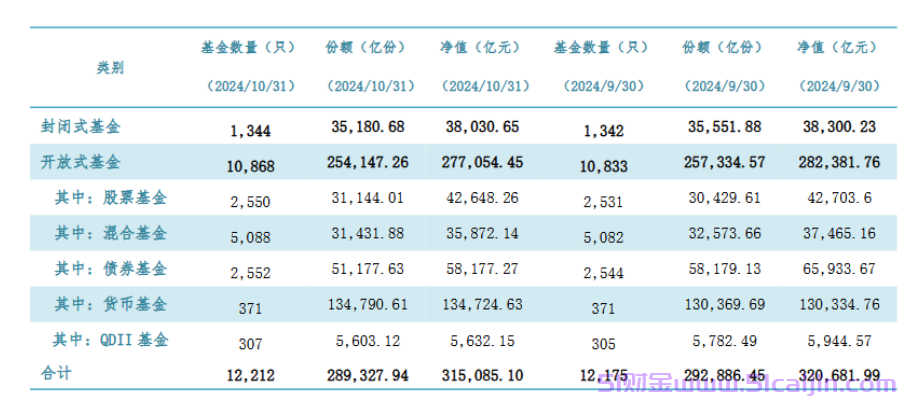
Task: Select the cell 5,603.12
Action: (366, 340)
